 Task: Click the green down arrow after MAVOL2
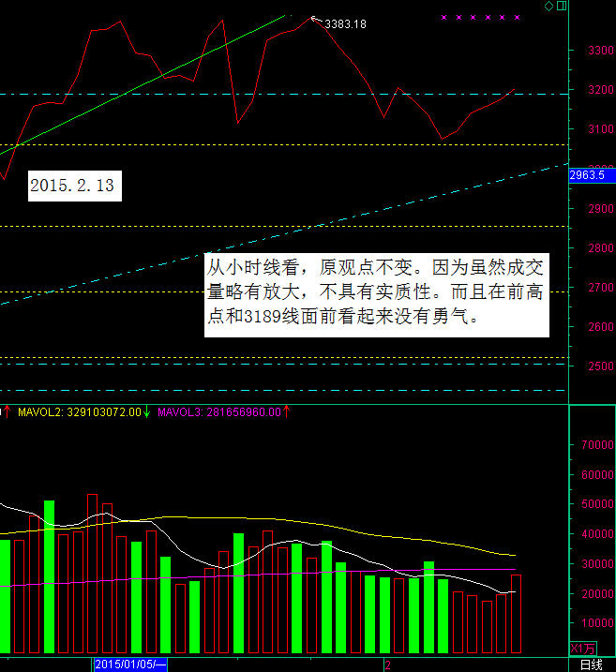[x=147, y=411]
